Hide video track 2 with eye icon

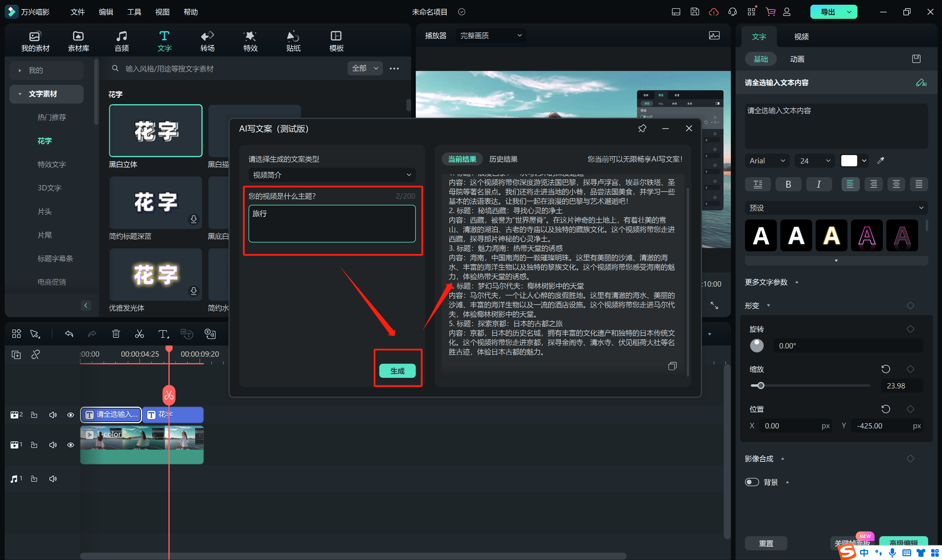pyautogui.click(x=71, y=415)
